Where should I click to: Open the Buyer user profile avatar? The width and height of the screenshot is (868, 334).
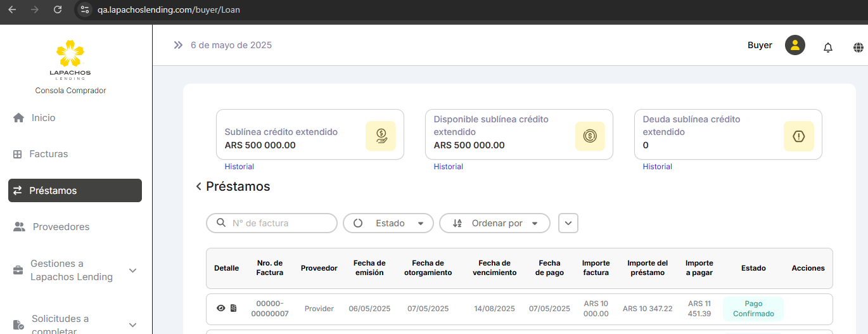[x=795, y=46]
